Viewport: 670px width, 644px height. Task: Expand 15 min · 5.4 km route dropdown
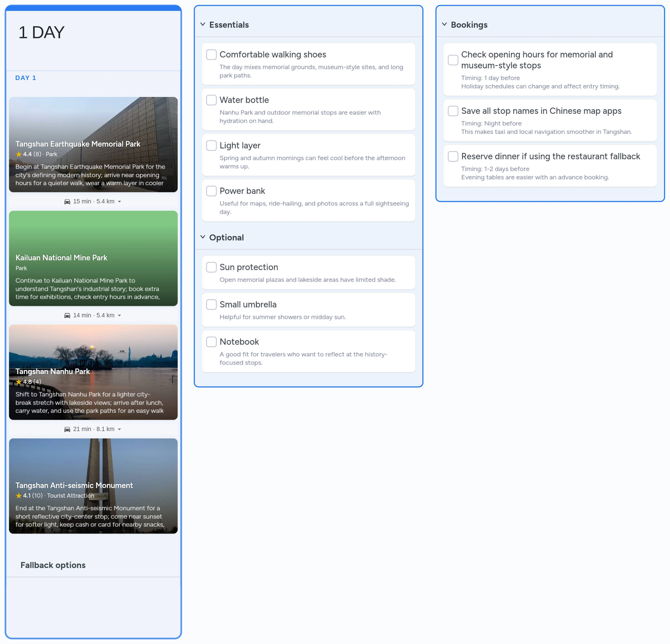pos(119,202)
